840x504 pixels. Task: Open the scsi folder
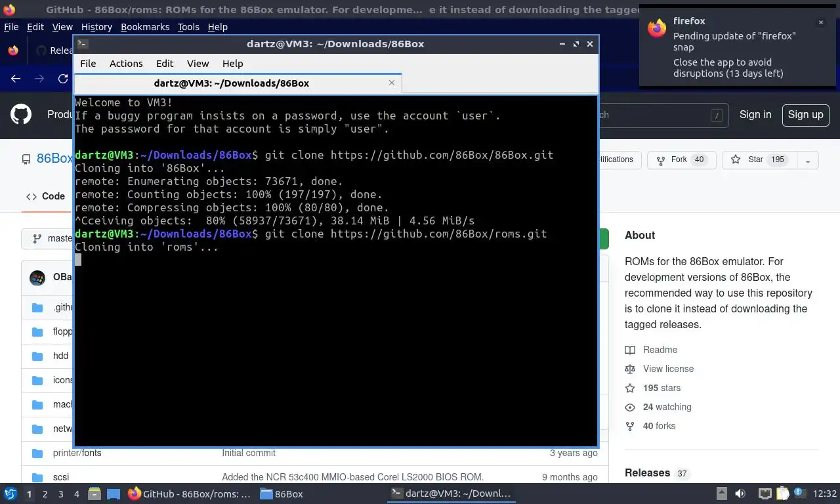click(61, 477)
